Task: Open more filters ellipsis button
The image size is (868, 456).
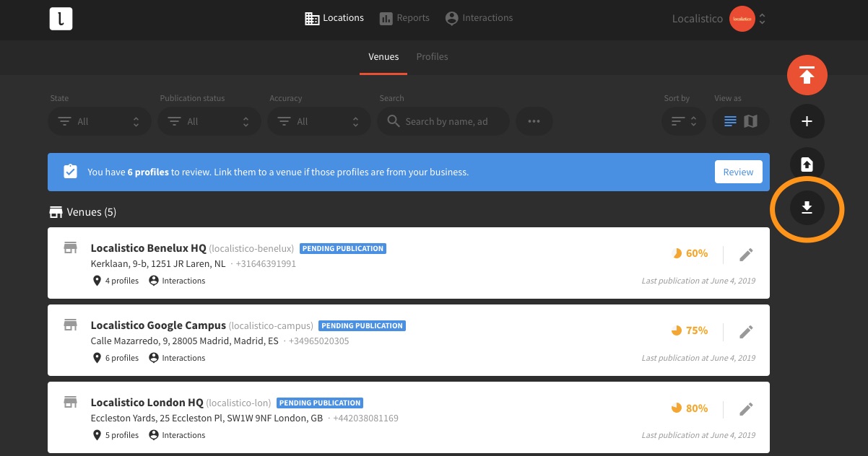Action: 534,121
